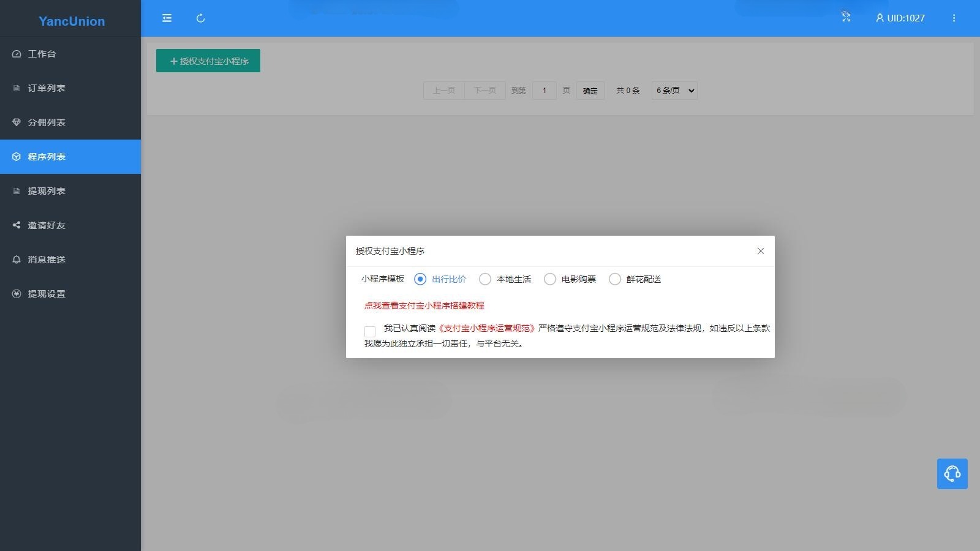Open the top-right vertical dots menu

point(954,18)
